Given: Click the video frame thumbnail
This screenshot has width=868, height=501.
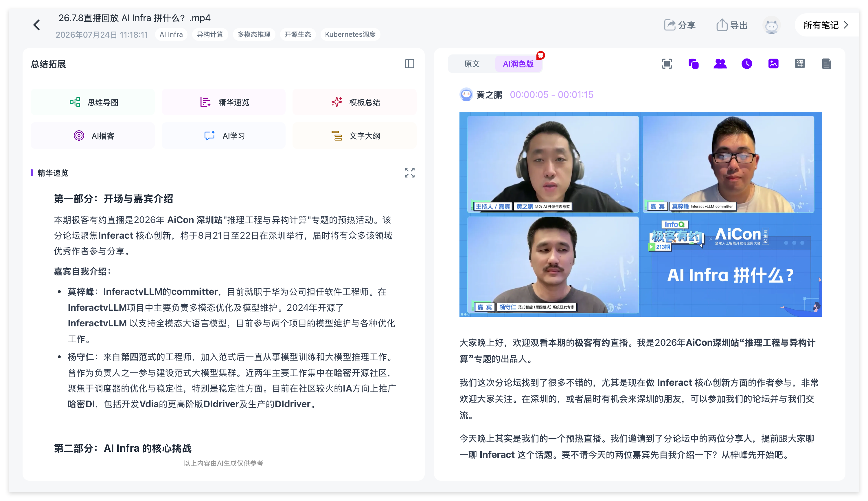Looking at the screenshot, I should click(x=640, y=214).
